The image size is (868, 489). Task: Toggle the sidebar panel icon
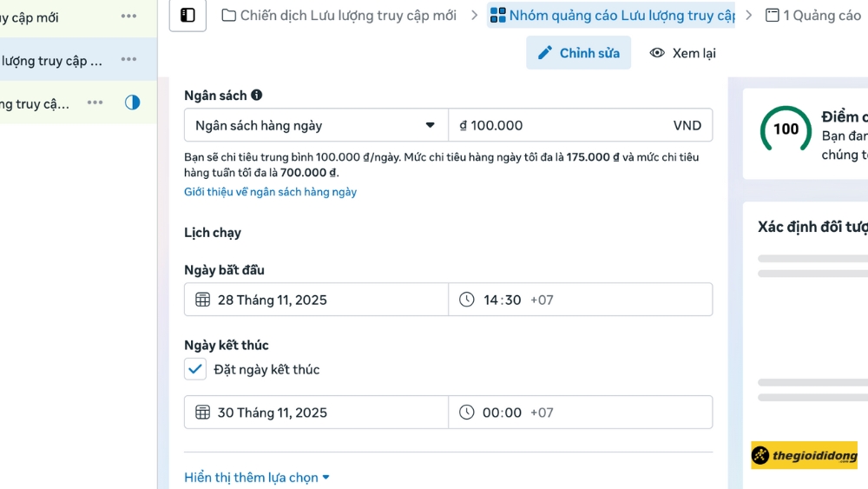[x=187, y=15]
